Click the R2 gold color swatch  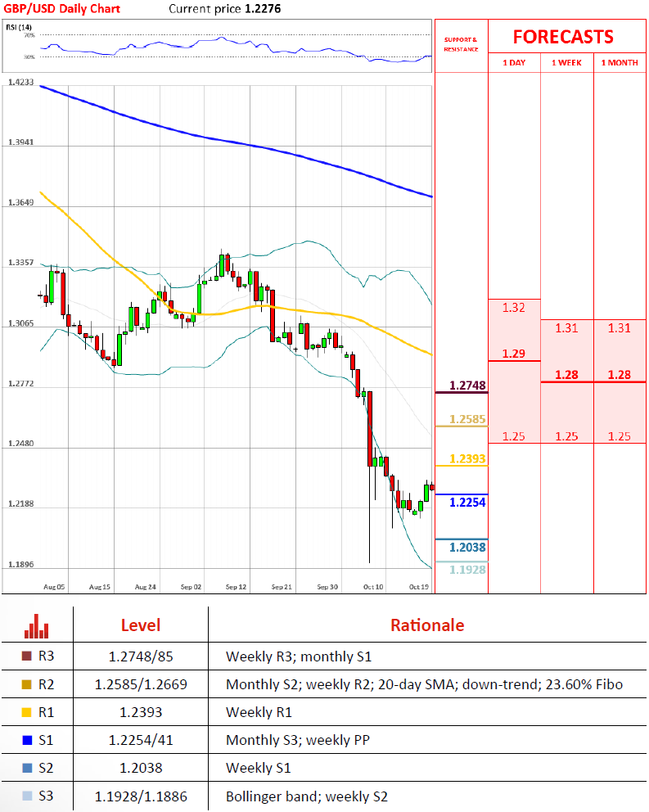pyautogui.click(x=27, y=684)
